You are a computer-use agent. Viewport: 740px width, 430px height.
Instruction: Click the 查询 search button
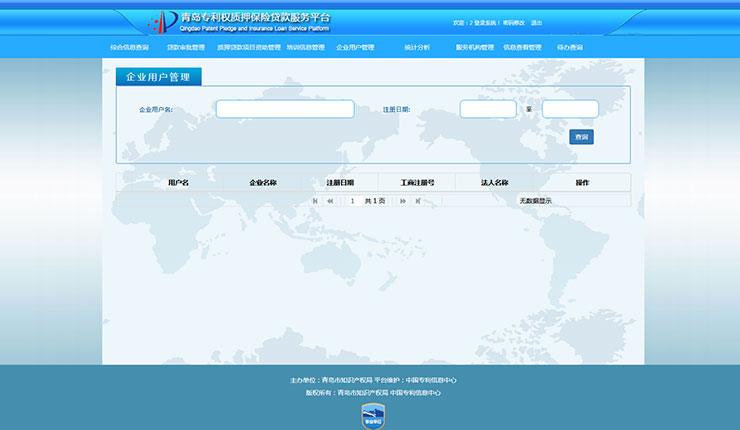[581, 137]
